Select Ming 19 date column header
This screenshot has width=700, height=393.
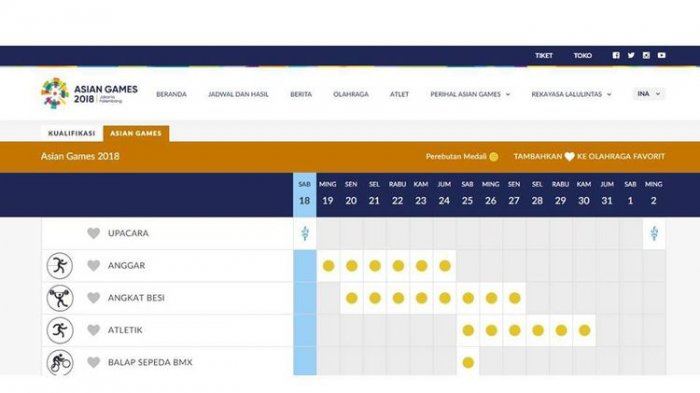328,194
